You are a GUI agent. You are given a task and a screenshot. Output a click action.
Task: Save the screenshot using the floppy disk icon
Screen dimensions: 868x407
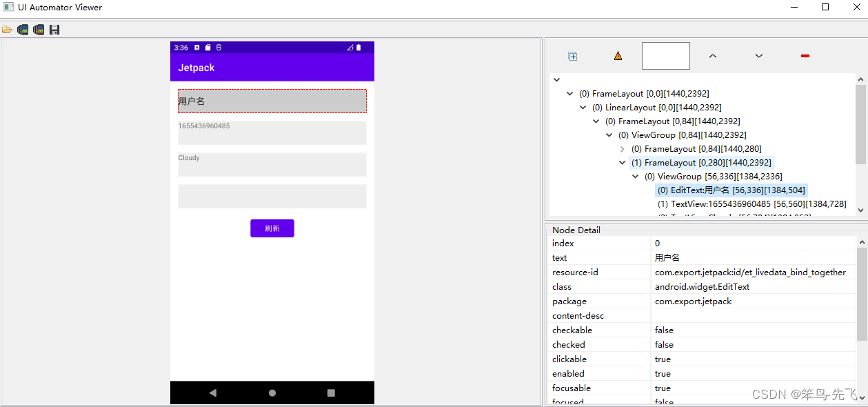click(54, 30)
